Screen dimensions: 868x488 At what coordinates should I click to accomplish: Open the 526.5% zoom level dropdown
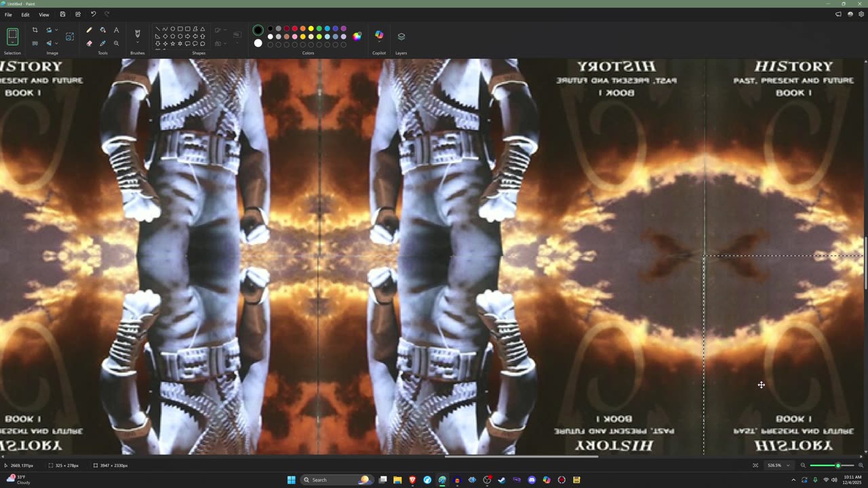coord(778,466)
